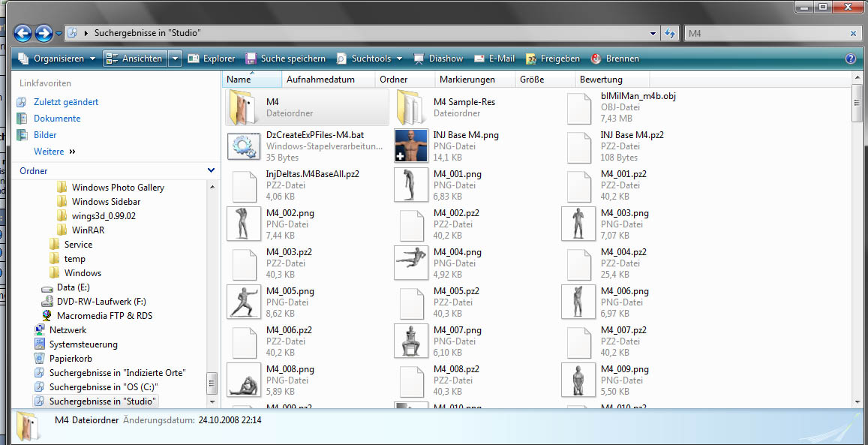This screenshot has height=445, width=868.
Task: Select DzCreateExPFiles-M4.bat gear icon
Action: 242,146
